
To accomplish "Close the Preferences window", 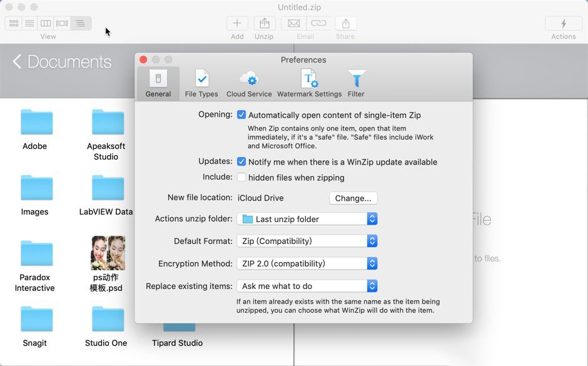I will (x=143, y=59).
